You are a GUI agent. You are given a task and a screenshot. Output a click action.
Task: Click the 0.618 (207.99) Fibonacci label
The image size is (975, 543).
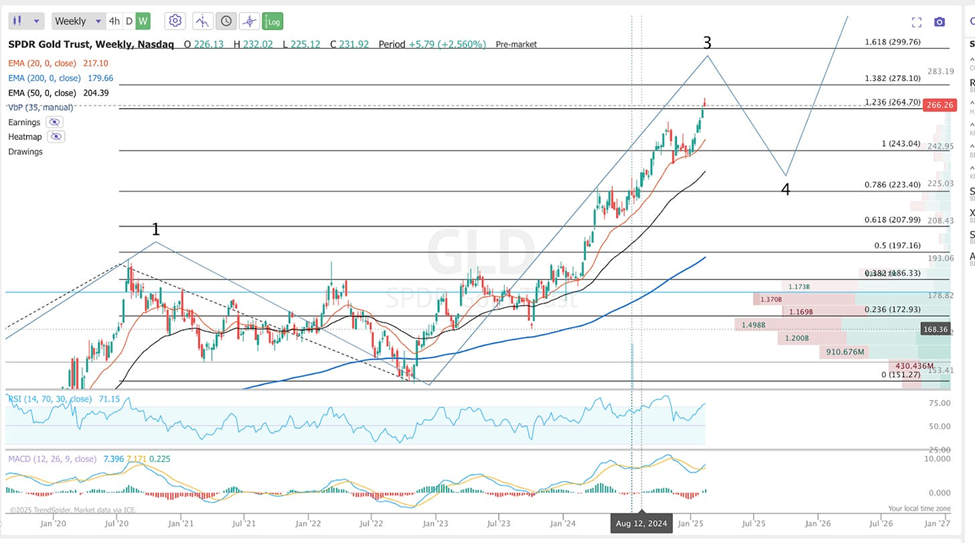tap(892, 220)
